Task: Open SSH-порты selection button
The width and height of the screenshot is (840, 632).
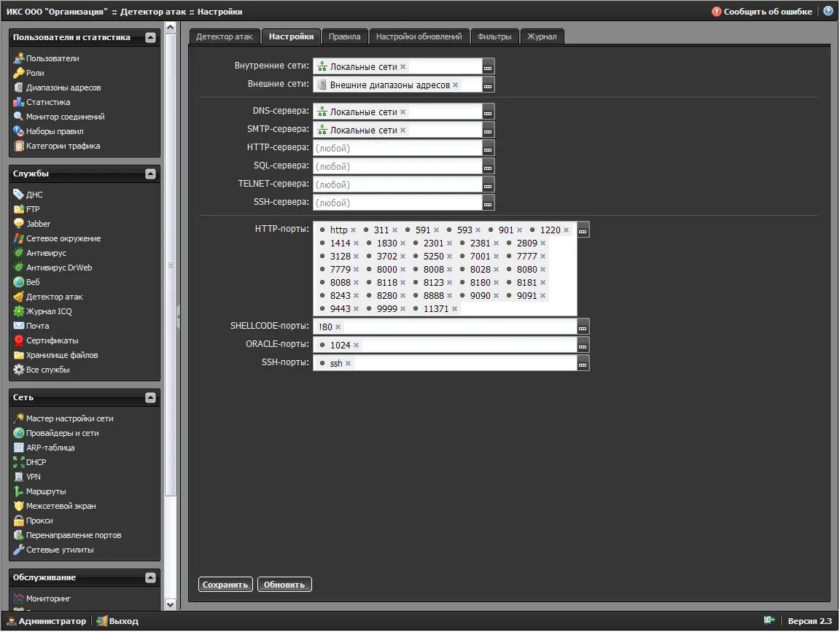Action: (x=583, y=363)
